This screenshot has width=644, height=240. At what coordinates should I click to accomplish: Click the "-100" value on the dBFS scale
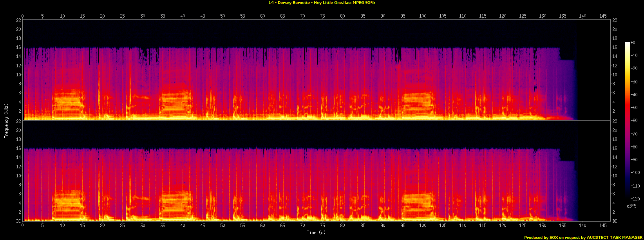[636, 173]
